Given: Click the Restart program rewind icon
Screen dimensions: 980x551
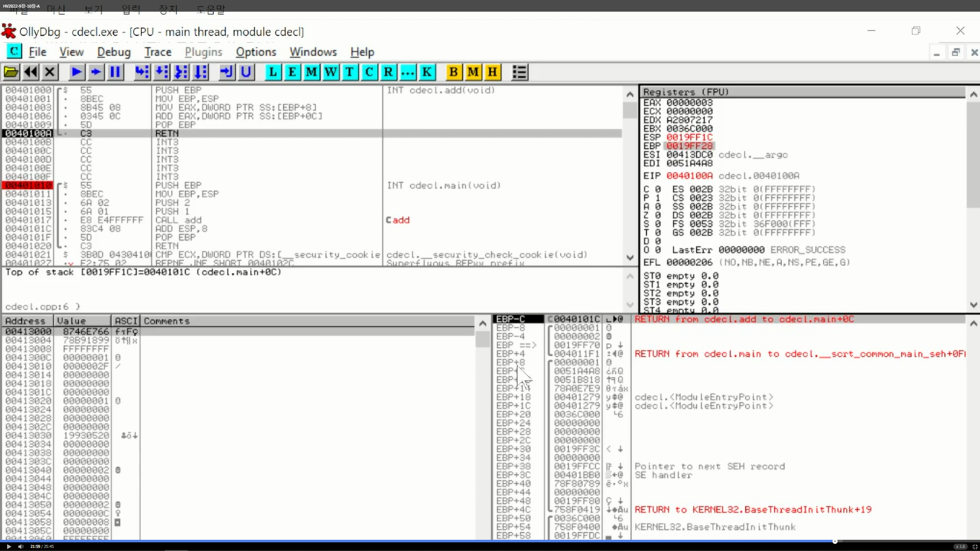Looking at the screenshot, I should (x=31, y=72).
